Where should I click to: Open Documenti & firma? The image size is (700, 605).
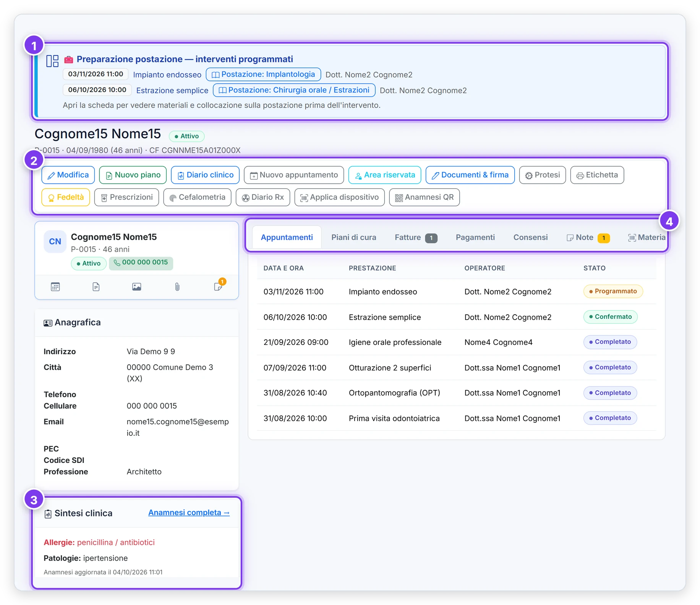tap(470, 175)
